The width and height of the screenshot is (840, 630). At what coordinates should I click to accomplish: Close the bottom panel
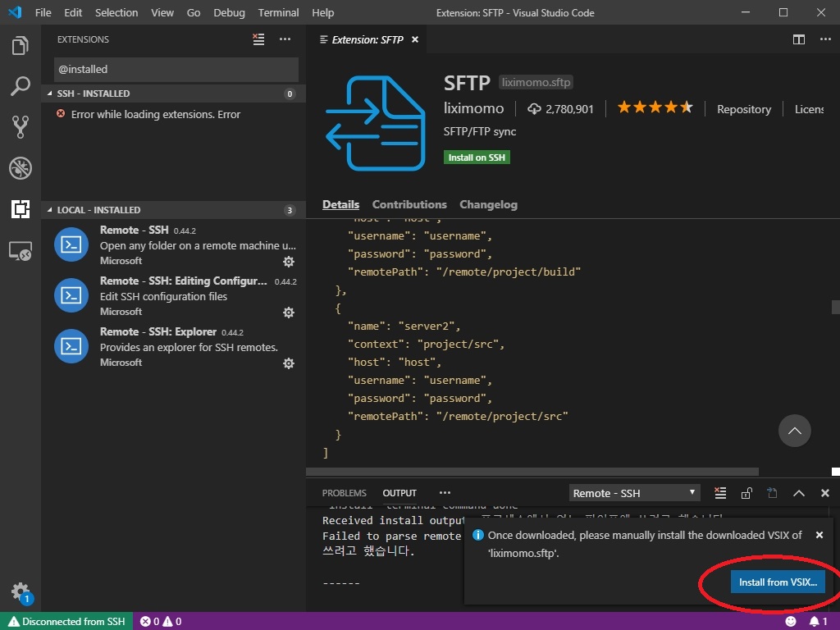pos(825,493)
